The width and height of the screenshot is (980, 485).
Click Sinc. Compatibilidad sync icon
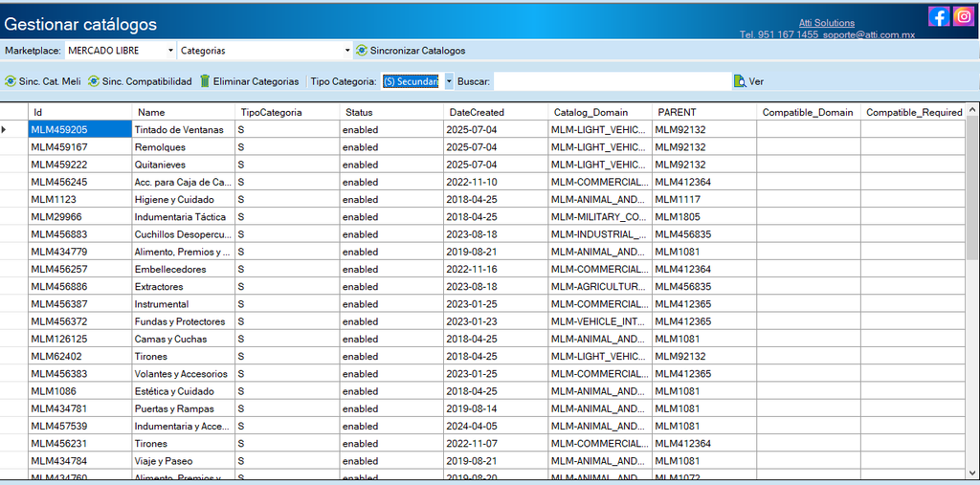[93, 81]
